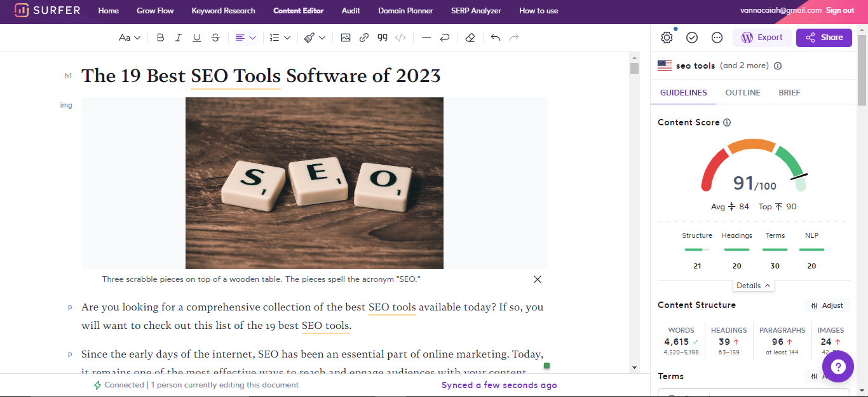Click the image caption text
This screenshot has width=868, height=397.
261,279
